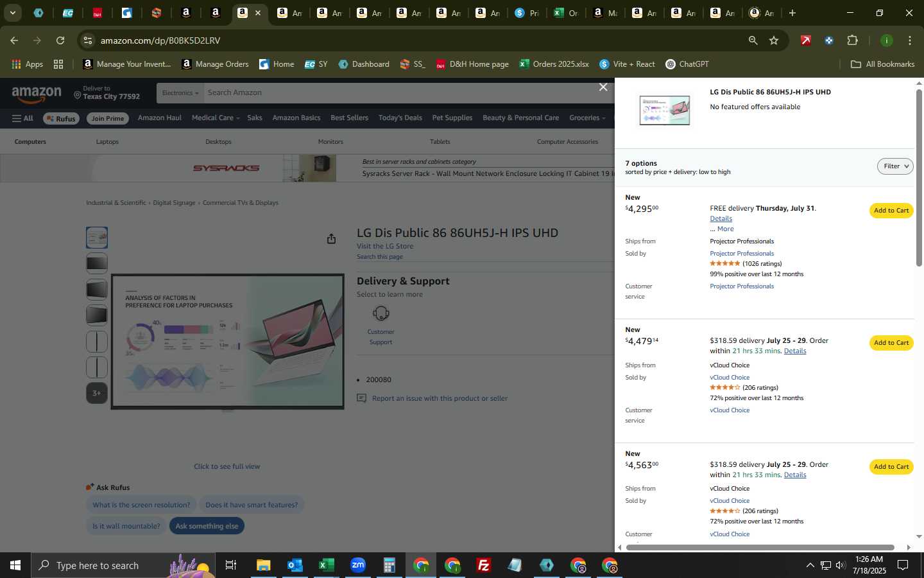This screenshot has width=924, height=578.
Task: Ask 'What is the screen resolution?'
Action: coord(141,505)
